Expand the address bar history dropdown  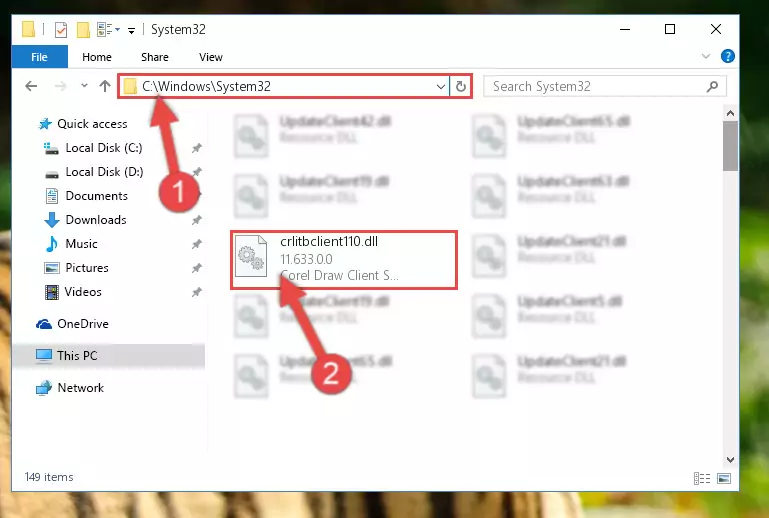coord(440,87)
